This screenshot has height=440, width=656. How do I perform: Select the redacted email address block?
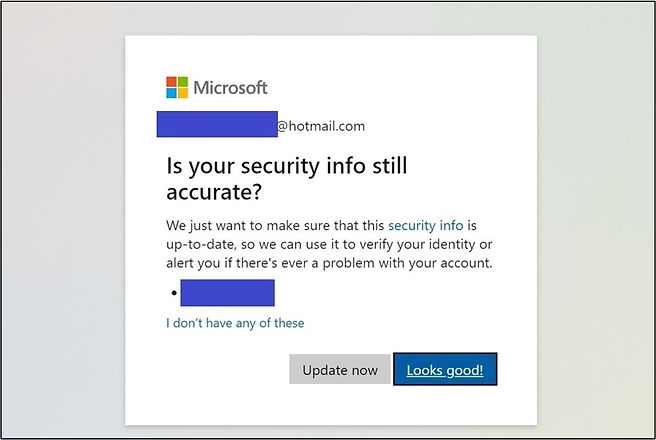pyautogui.click(x=217, y=124)
